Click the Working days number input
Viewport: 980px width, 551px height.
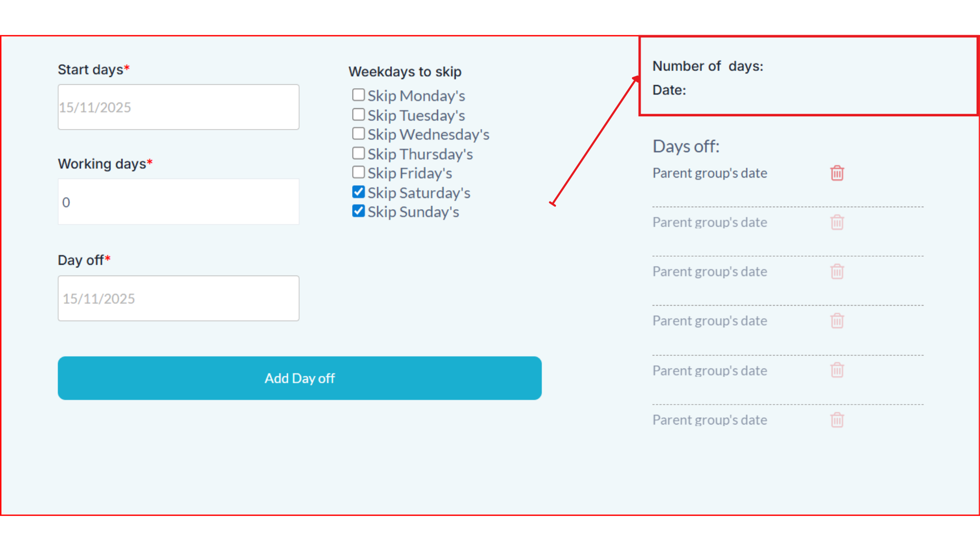178,202
